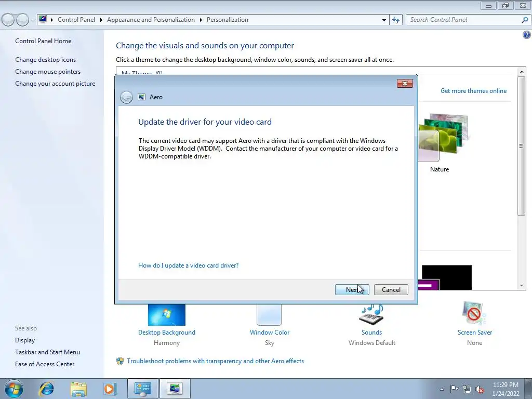Open Taskbar and Start Menu link
Viewport: 532px width, 399px height.
click(47, 352)
